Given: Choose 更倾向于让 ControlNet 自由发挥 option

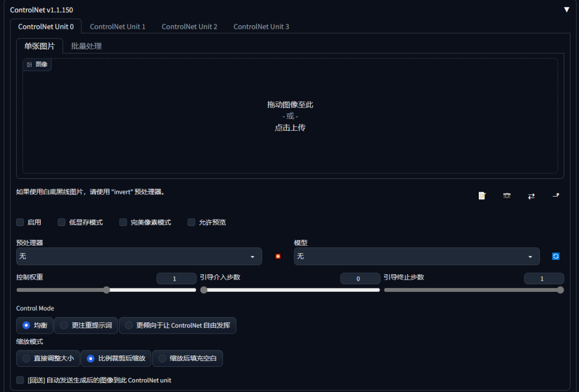Looking at the screenshot, I should tap(177, 325).
